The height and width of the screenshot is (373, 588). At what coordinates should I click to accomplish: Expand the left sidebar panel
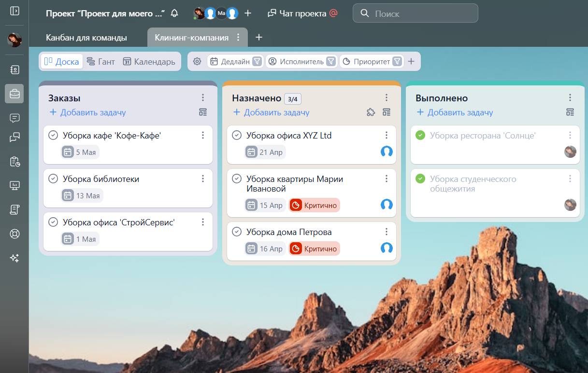[x=14, y=11]
